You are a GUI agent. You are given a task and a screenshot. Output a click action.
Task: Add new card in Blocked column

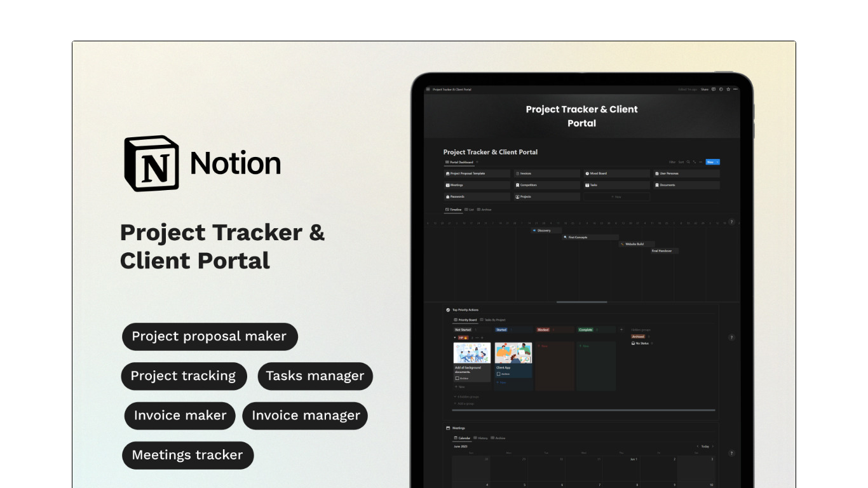click(x=543, y=346)
